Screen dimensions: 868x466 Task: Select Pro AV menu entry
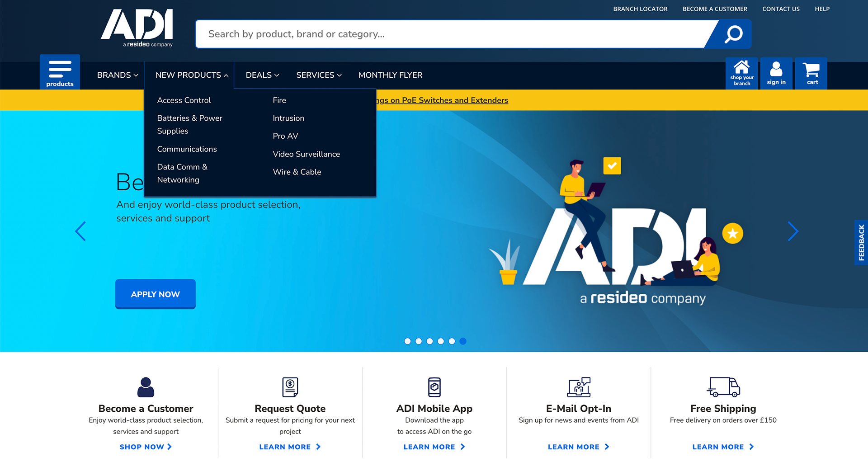(285, 136)
